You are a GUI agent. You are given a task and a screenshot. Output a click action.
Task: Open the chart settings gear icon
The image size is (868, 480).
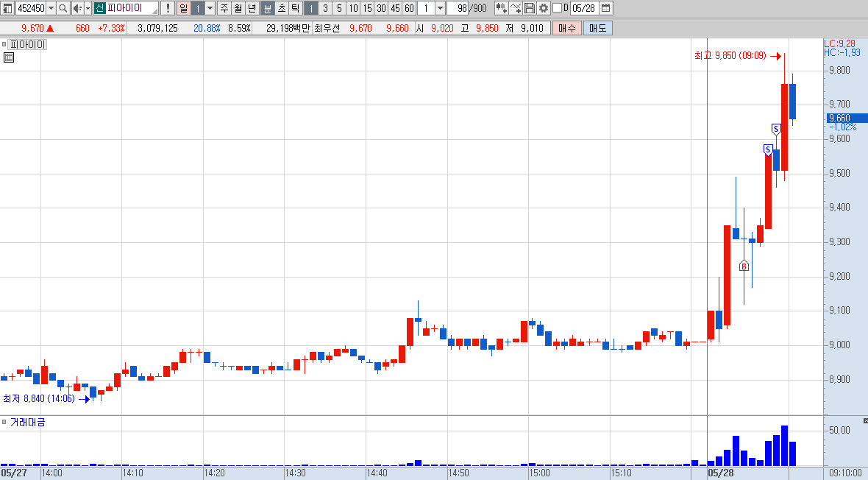(x=544, y=8)
